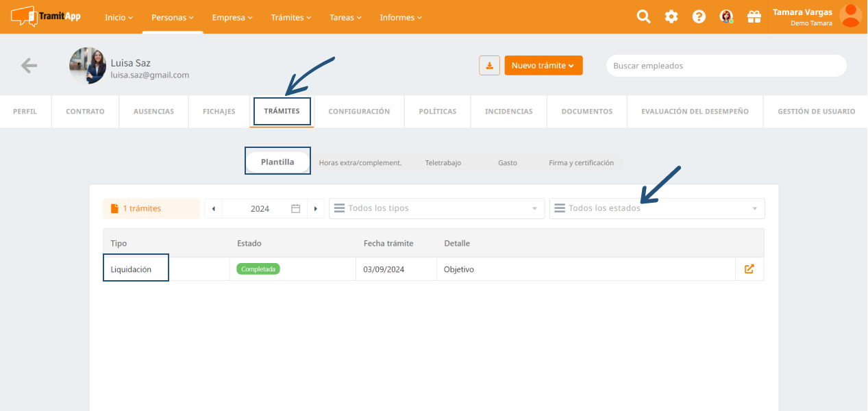Select the Gasto sub-tab
Viewport: 868px width, 411px height.
click(508, 163)
